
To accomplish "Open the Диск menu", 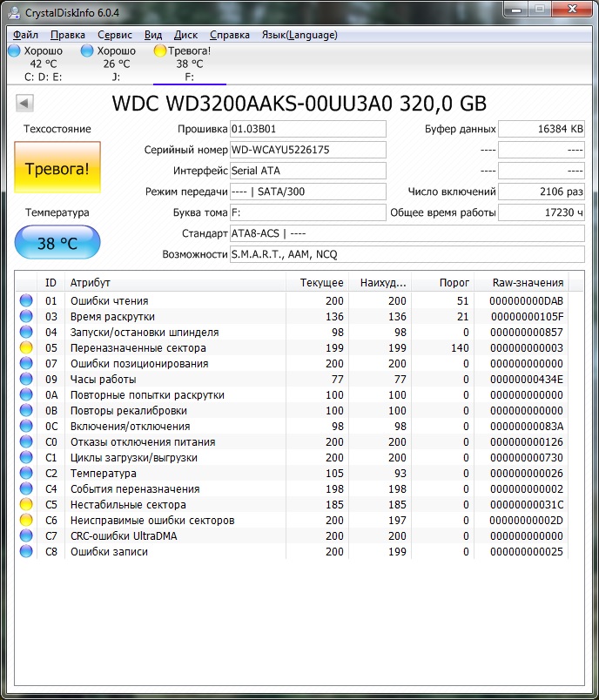I will point(185,35).
